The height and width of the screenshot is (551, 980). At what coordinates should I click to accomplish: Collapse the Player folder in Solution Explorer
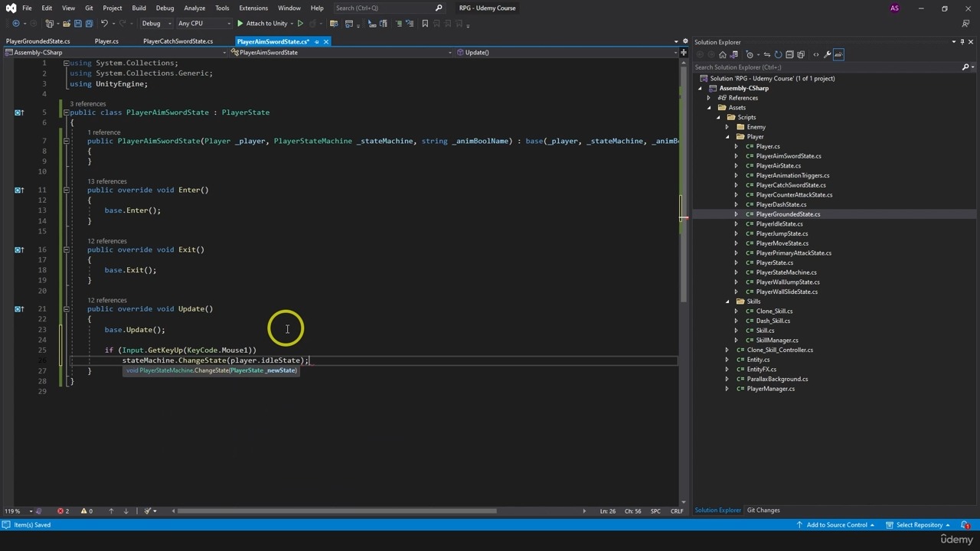[727, 137]
